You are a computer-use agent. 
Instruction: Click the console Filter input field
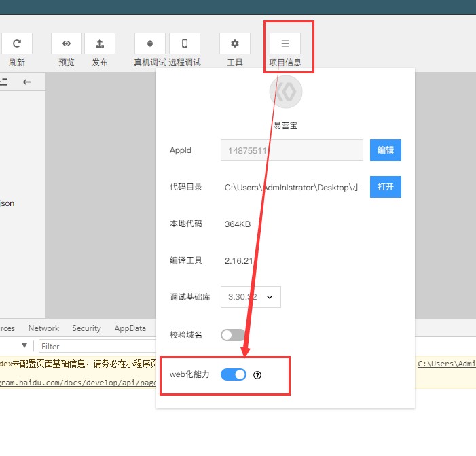(95, 347)
